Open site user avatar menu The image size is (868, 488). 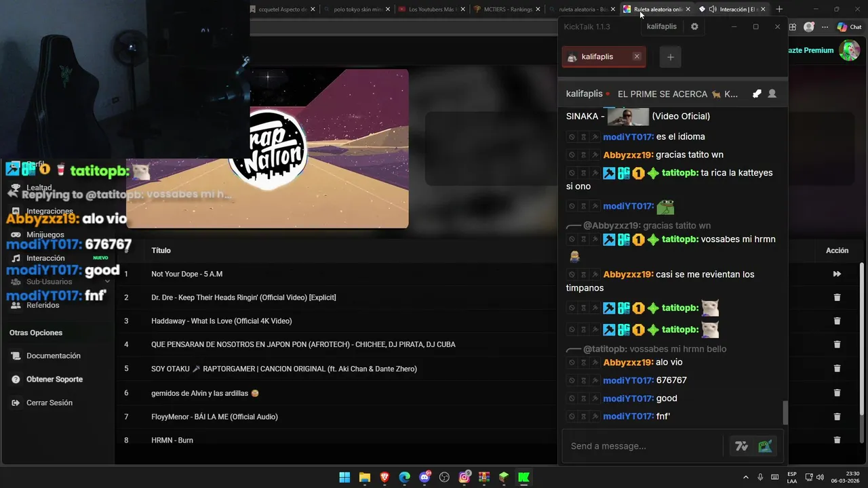(x=849, y=50)
